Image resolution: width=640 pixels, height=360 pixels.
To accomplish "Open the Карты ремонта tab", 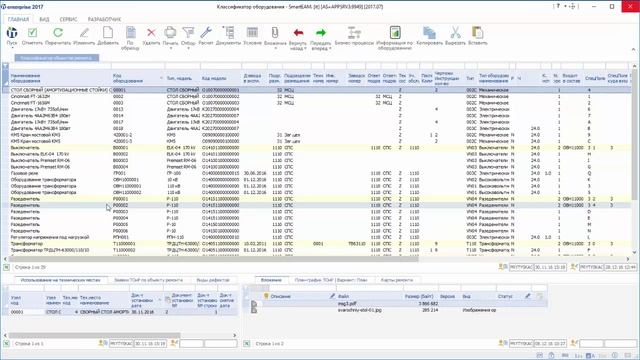I will 396,280.
